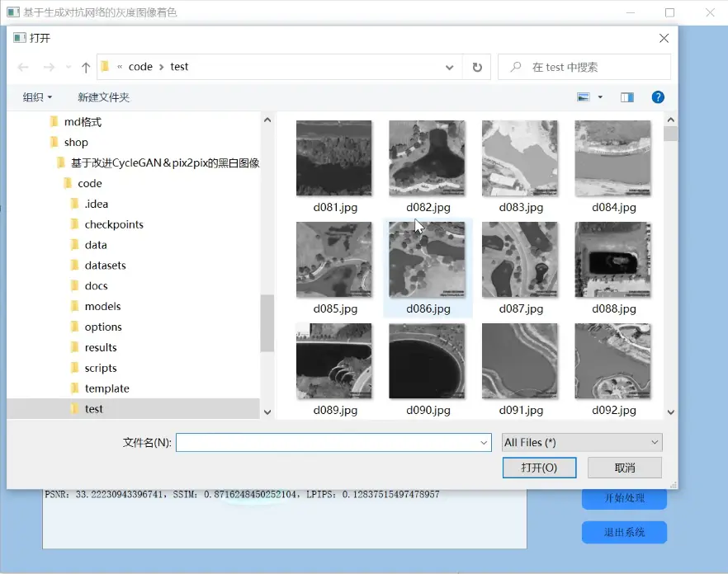Screen dimensions: 728x574
Task: Toggle the preview pane
Action: click(x=626, y=96)
